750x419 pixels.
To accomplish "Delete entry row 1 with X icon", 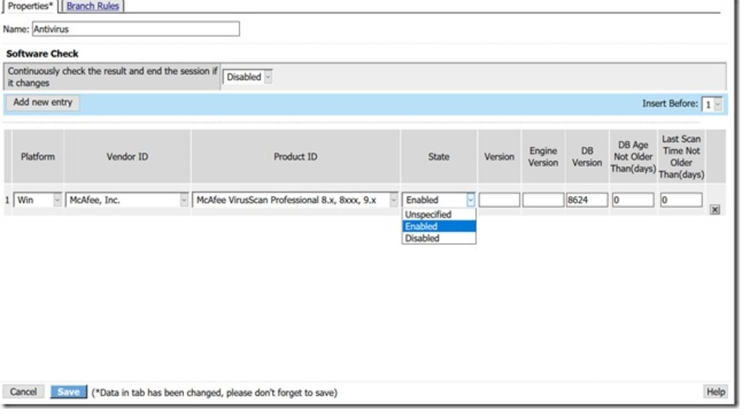I will (714, 209).
